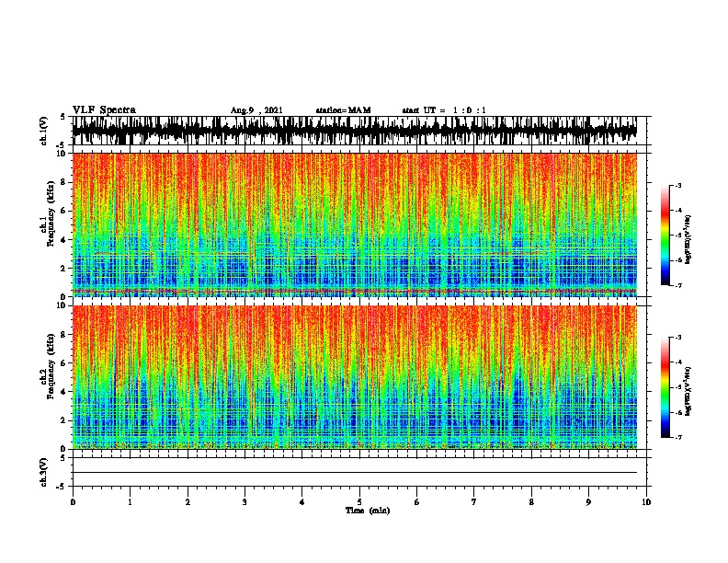Select the ch.2 "Frequency (kHz)" axis label
This screenshot has height=563, width=728.
coord(51,366)
